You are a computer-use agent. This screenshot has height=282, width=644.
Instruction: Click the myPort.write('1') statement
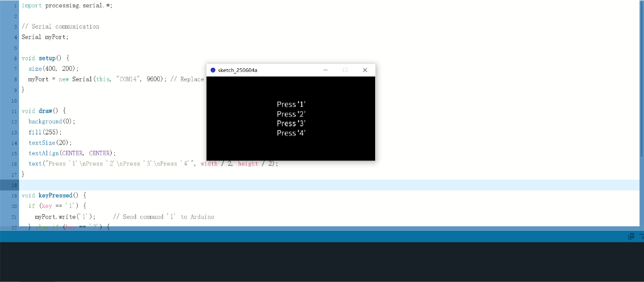(x=66, y=217)
